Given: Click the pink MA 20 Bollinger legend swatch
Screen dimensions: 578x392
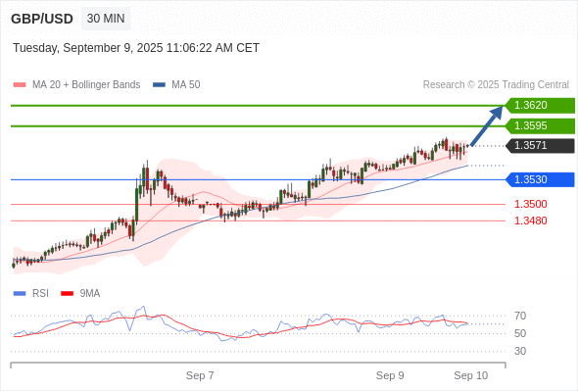Looking at the screenshot, I should 20,85.
